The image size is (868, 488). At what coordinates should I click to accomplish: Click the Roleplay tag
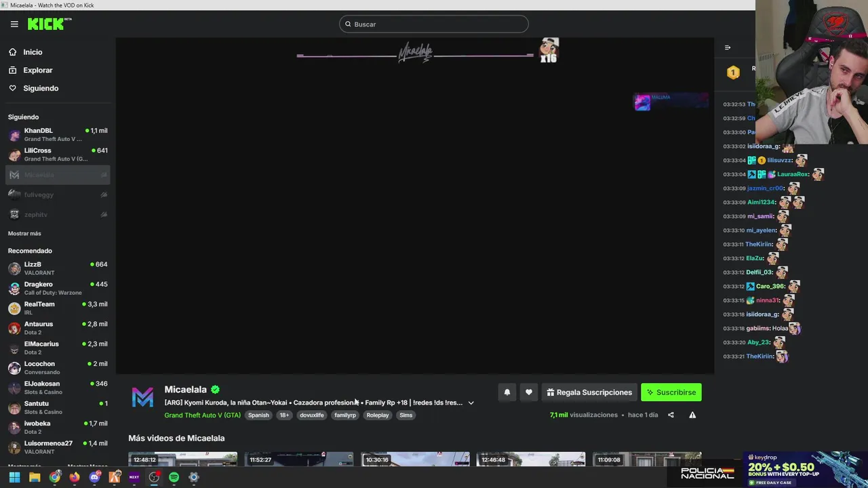click(378, 415)
